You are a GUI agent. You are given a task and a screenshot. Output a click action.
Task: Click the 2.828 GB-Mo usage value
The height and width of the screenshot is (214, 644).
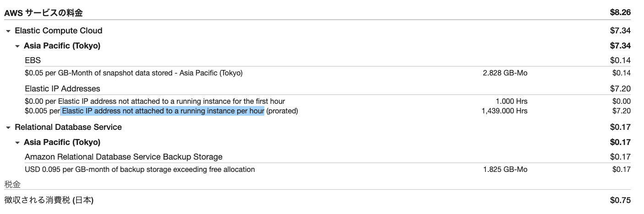pyautogui.click(x=505, y=73)
